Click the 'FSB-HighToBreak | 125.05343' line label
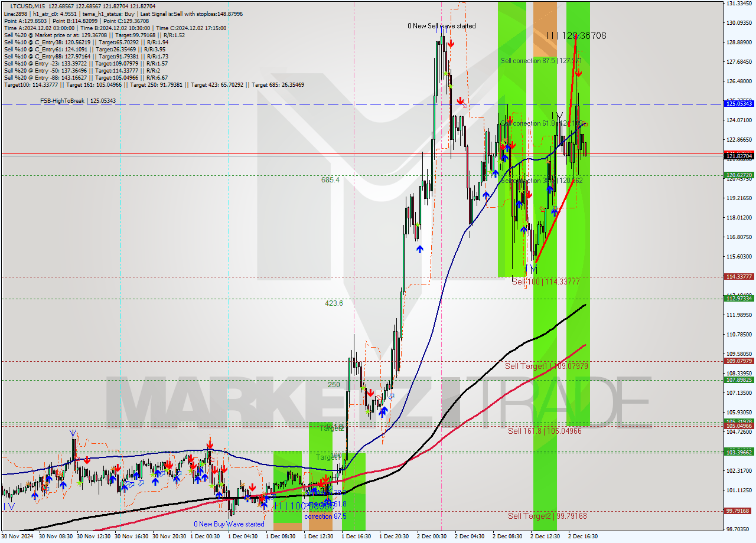Image resolution: width=756 pixels, height=543 pixels. coord(78,101)
